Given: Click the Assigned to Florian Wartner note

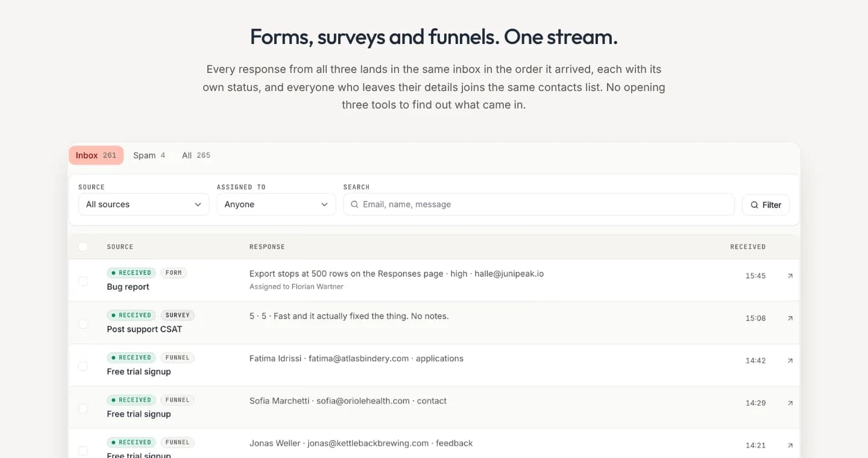Looking at the screenshot, I should coord(297,287).
